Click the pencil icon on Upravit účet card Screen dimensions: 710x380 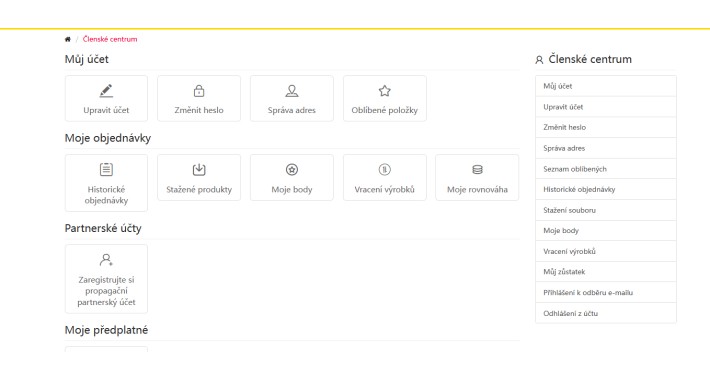pyautogui.click(x=106, y=91)
